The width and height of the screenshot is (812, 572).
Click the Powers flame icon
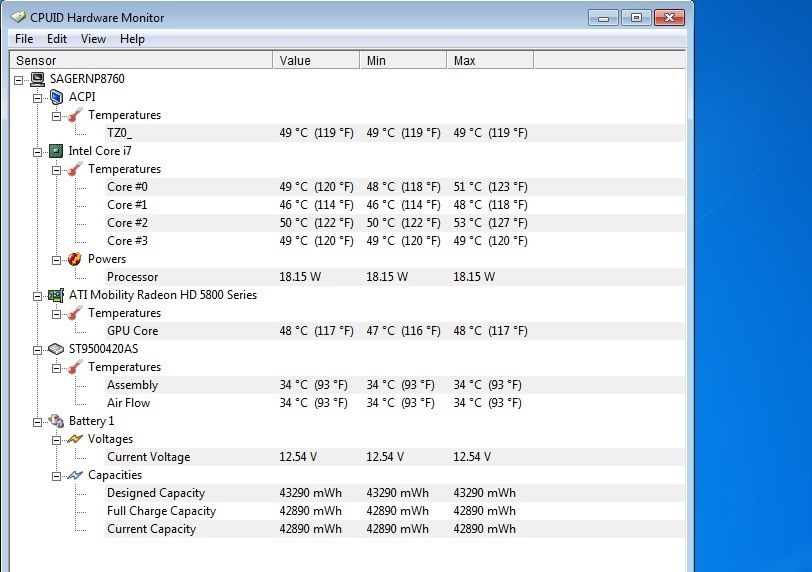tap(75, 259)
